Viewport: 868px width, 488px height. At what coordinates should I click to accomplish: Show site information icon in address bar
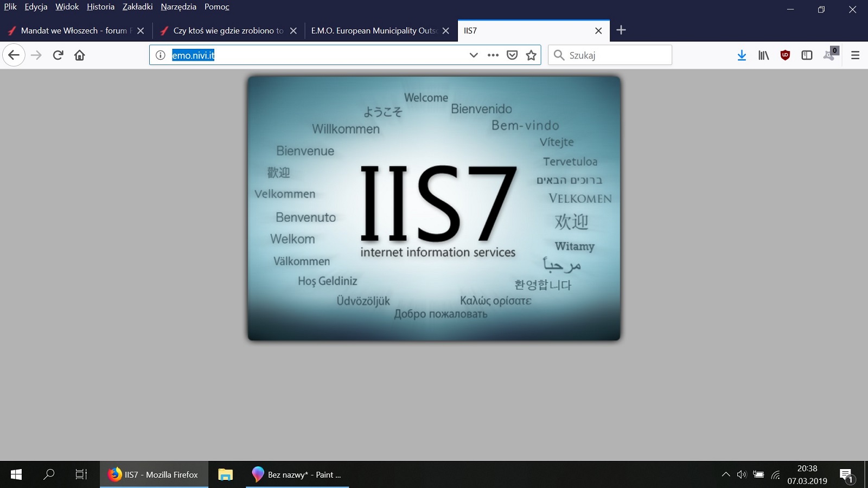[x=160, y=55]
